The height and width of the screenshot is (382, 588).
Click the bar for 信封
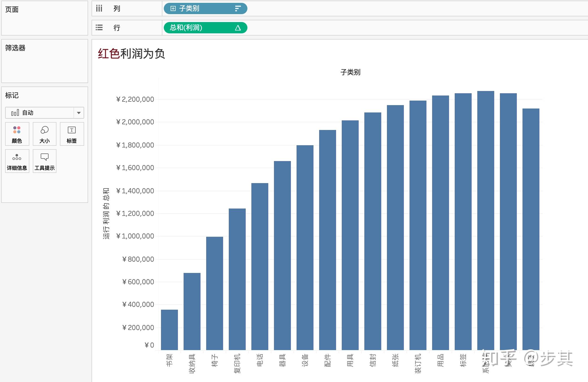[x=373, y=231]
